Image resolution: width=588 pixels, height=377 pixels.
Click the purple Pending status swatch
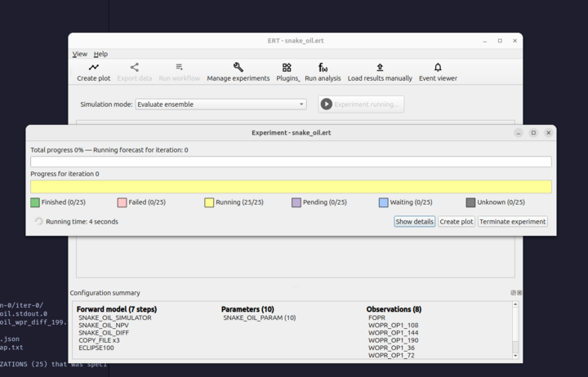tap(296, 202)
